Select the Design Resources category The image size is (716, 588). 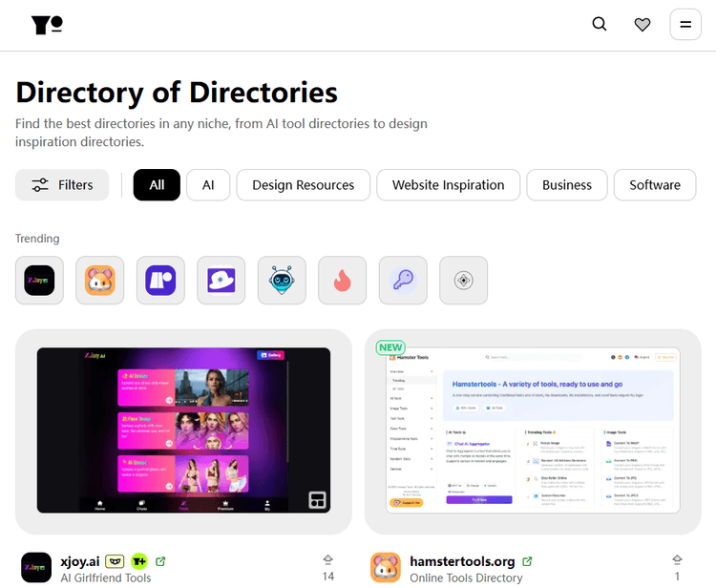[x=303, y=185]
